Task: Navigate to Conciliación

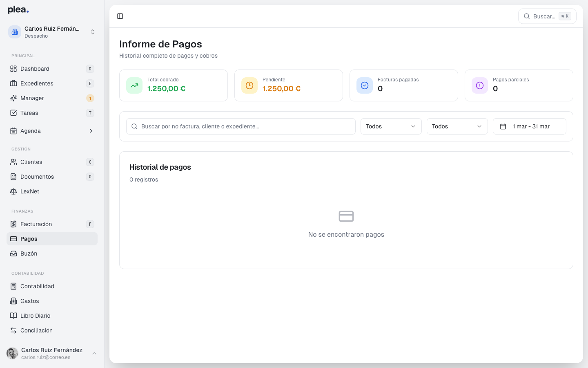Action: 52,330
